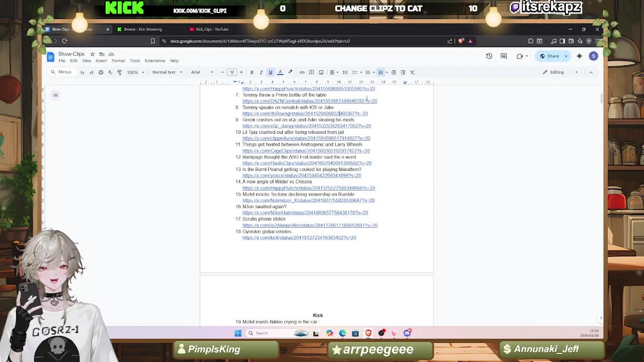Viewport: 644px width, 362px height.
Task: Open Share options dropdown arrow
Action: (x=566, y=56)
